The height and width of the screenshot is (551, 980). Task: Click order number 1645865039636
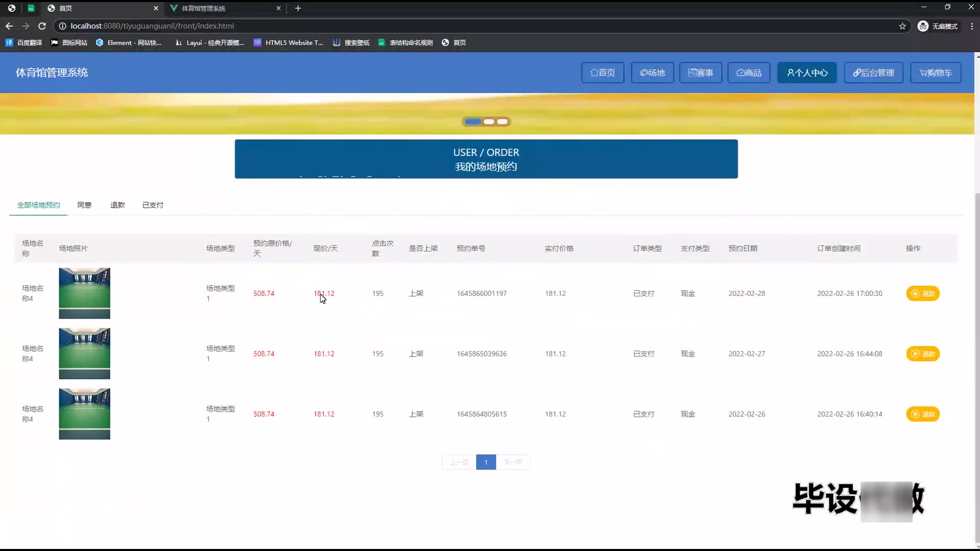tap(482, 354)
